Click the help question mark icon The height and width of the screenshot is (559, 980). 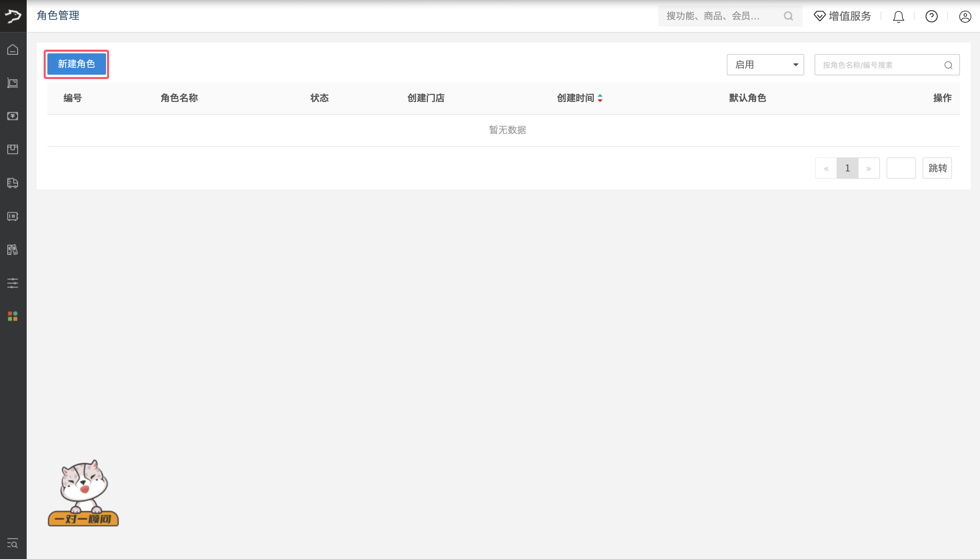tap(932, 16)
